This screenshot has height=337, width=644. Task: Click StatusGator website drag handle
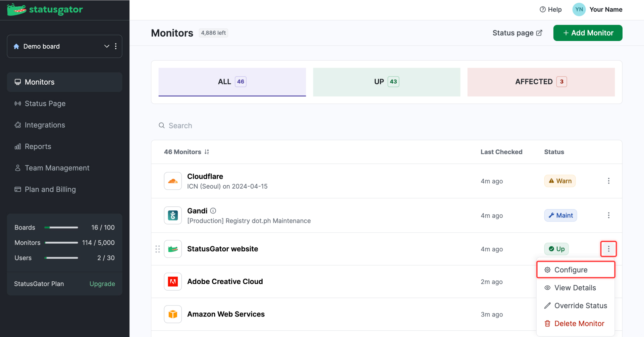(158, 249)
